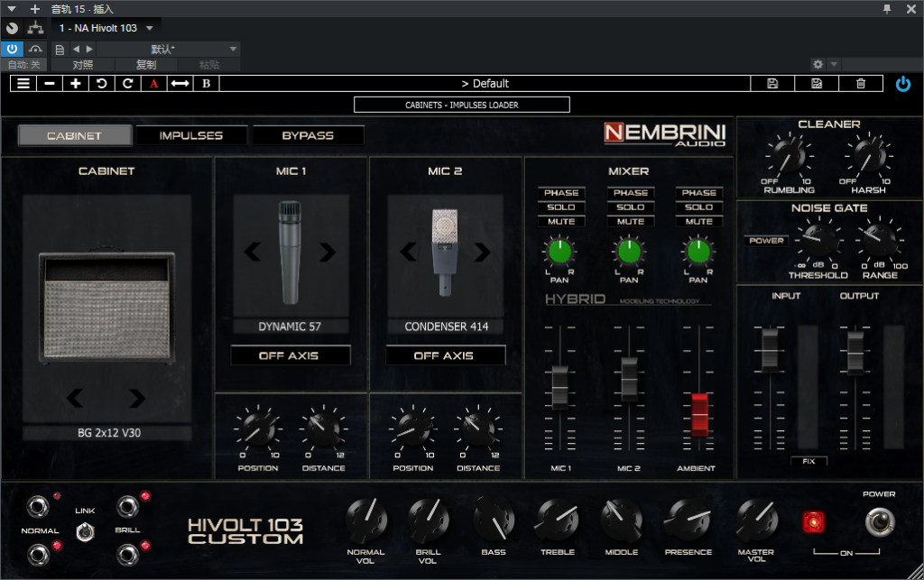The height and width of the screenshot is (580, 924).
Task: Expand the NA Hivolt 103 insert dropdown
Action: (x=150, y=28)
